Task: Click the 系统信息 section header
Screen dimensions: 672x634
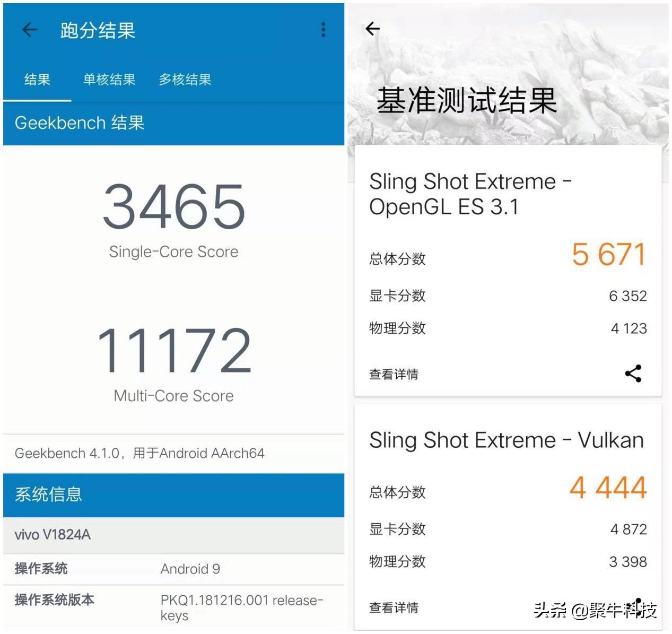Action: click(173, 495)
